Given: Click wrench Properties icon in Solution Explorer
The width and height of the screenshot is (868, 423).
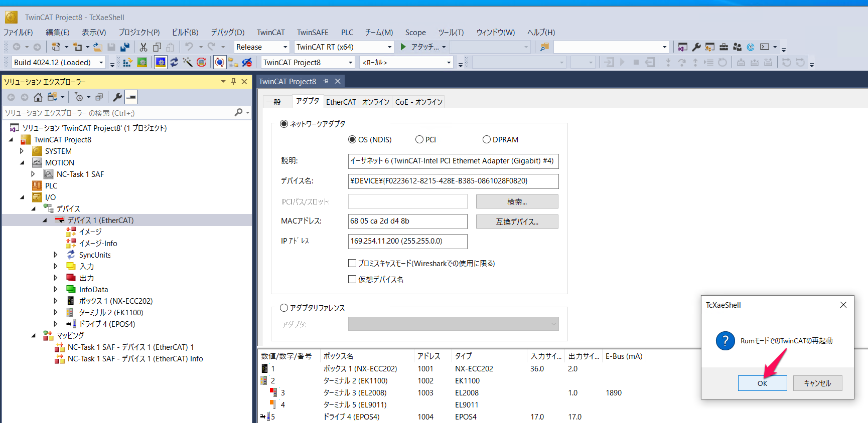Looking at the screenshot, I should pos(117,97).
